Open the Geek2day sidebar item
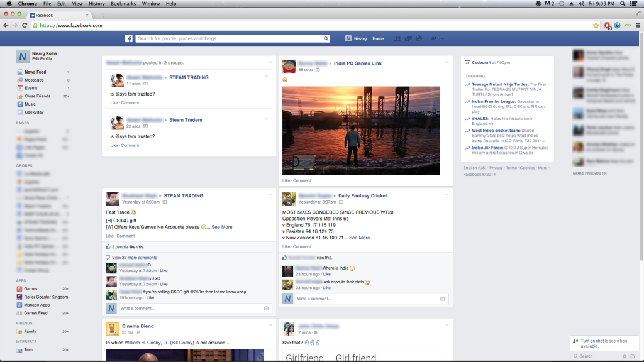This screenshot has height=362, width=644. pyautogui.click(x=34, y=112)
